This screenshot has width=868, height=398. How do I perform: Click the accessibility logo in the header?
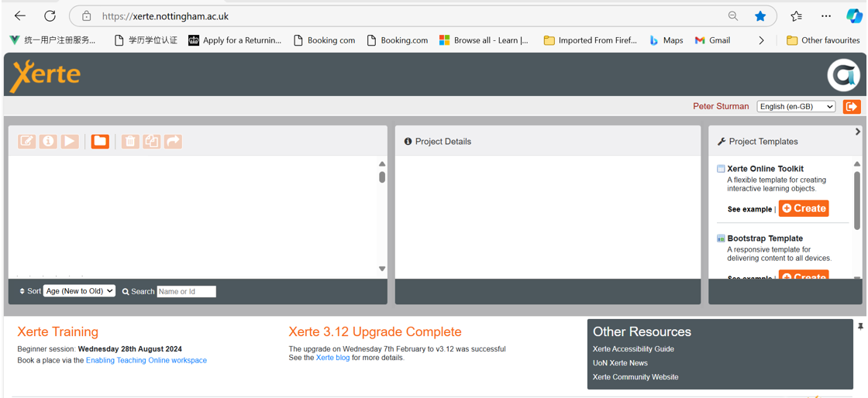click(843, 75)
